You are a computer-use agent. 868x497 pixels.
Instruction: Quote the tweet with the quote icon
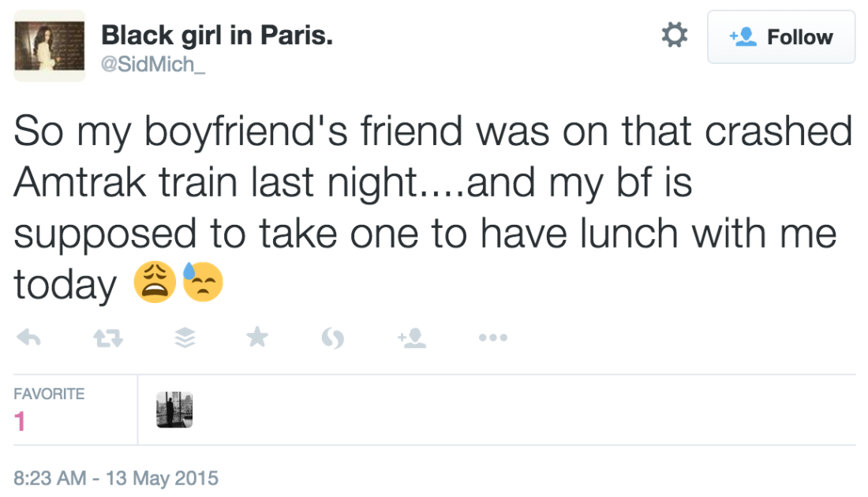pyautogui.click(x=333, y=337)
